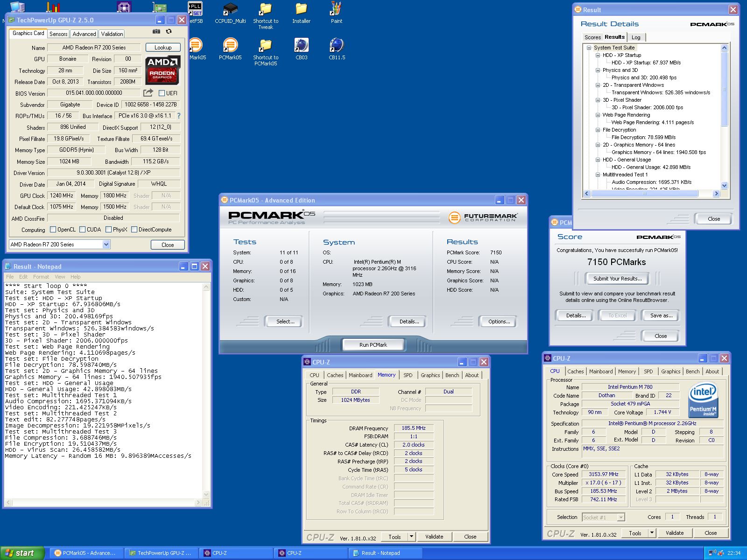
Task: Click the AMD Radeon Graphics logo
Action: coord(162,70)
